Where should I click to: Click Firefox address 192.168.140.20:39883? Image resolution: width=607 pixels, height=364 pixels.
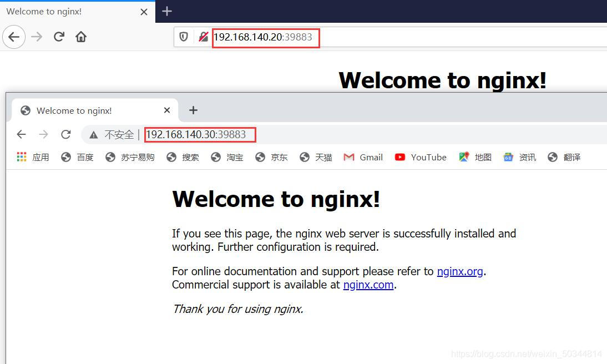coord(263,37)
